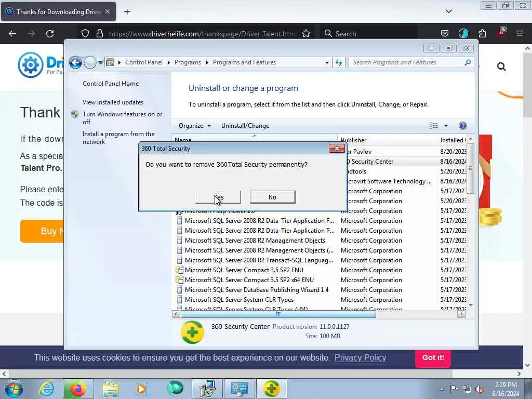Open View installed updates link
The image size is (532, 399).
[113, 102]
